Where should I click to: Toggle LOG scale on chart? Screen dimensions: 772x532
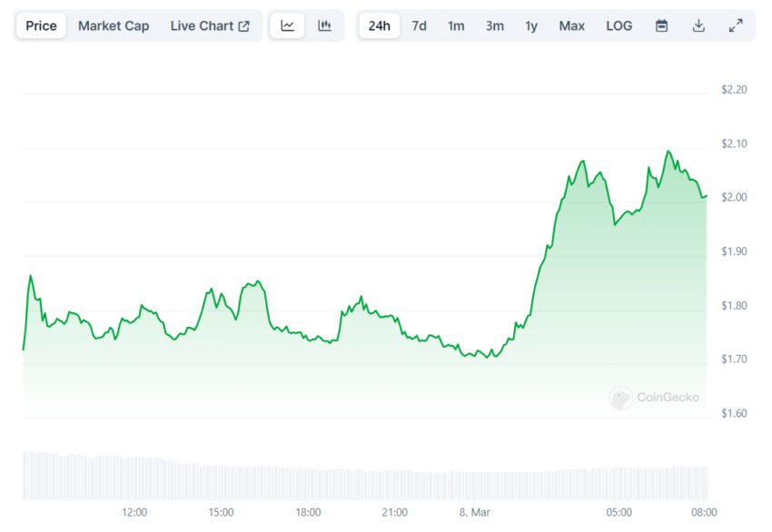619,25
